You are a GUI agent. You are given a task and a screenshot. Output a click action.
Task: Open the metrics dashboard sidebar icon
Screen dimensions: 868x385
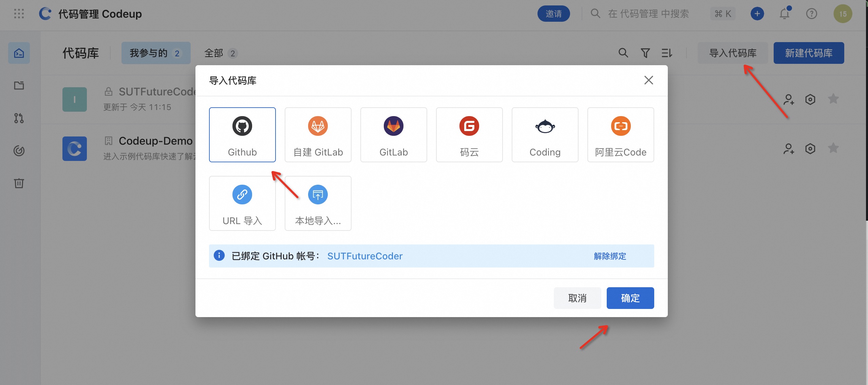tap(19, 151)
